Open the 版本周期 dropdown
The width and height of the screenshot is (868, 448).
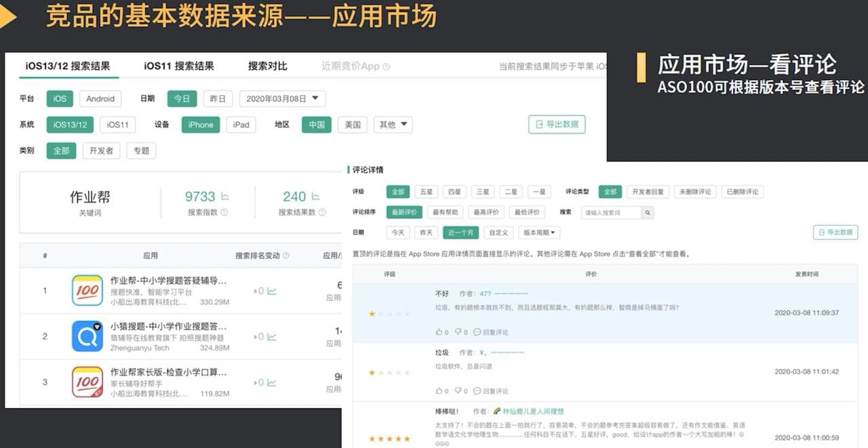pyautogui.click(x=539, y=232)
